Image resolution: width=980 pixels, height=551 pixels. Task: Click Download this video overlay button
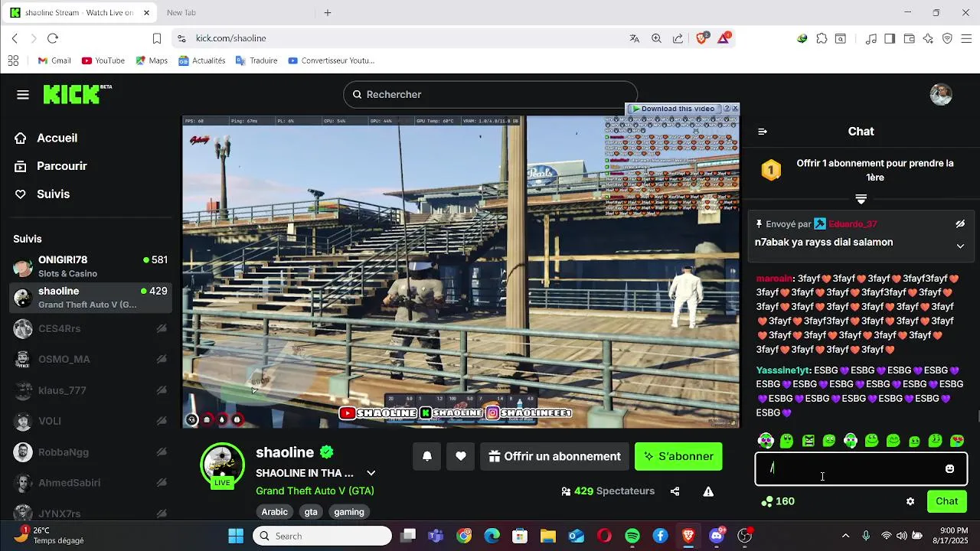click(673, 109)
